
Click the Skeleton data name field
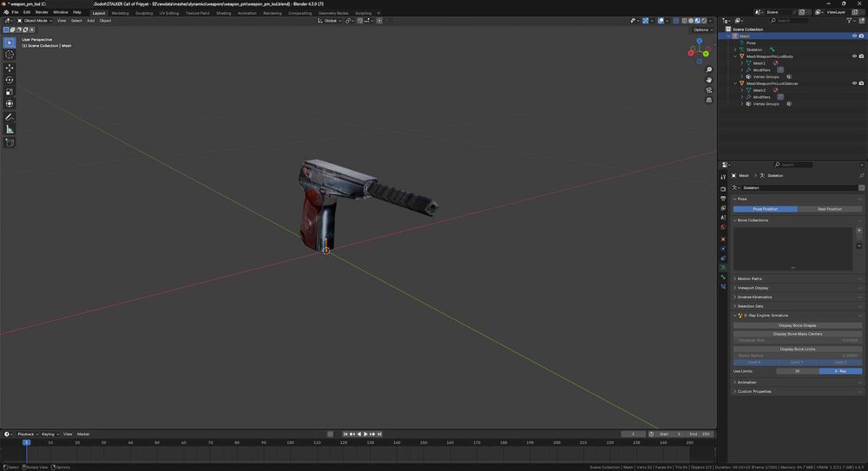[799, 187]
